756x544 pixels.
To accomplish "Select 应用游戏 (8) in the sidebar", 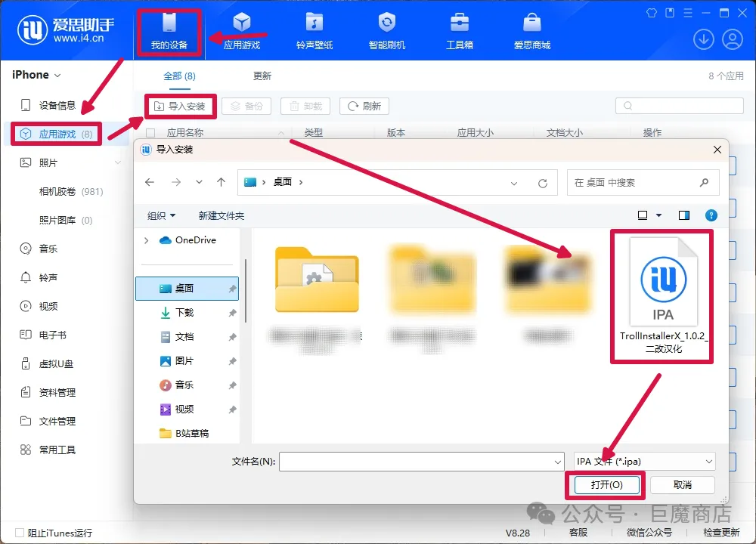I will (x=56, y=134).
